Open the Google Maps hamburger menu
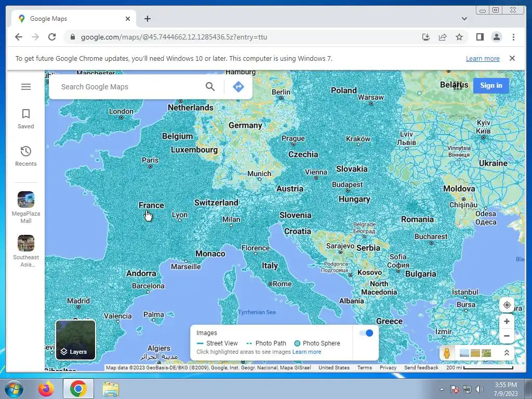This screenshot has height=399, width=532. point(26,87)
